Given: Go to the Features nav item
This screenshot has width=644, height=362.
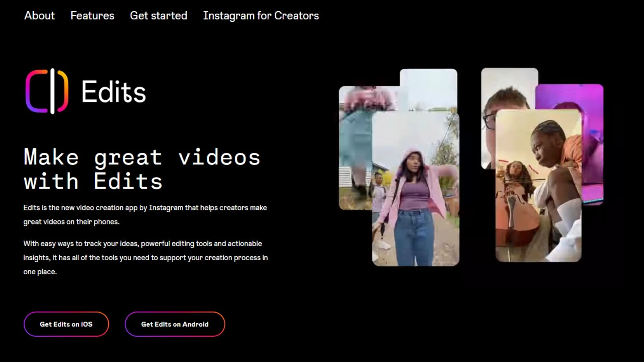Looking at the screenshot, I should click(x=92, y=16).
